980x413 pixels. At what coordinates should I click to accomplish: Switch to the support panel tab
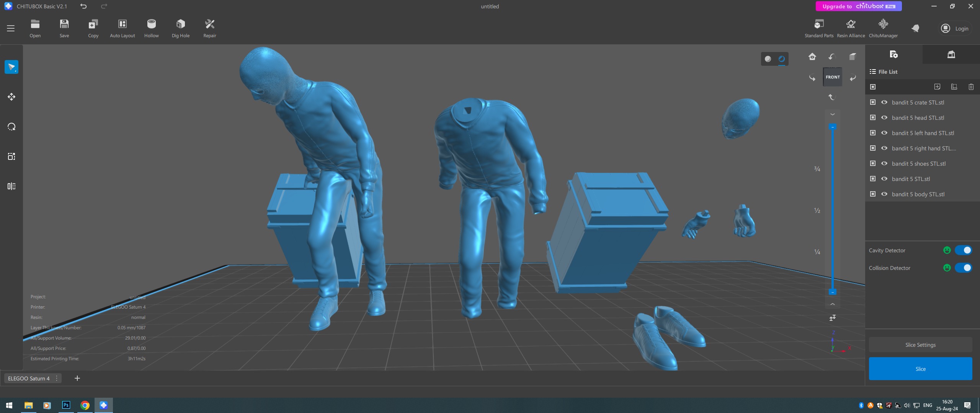[951, 54]
